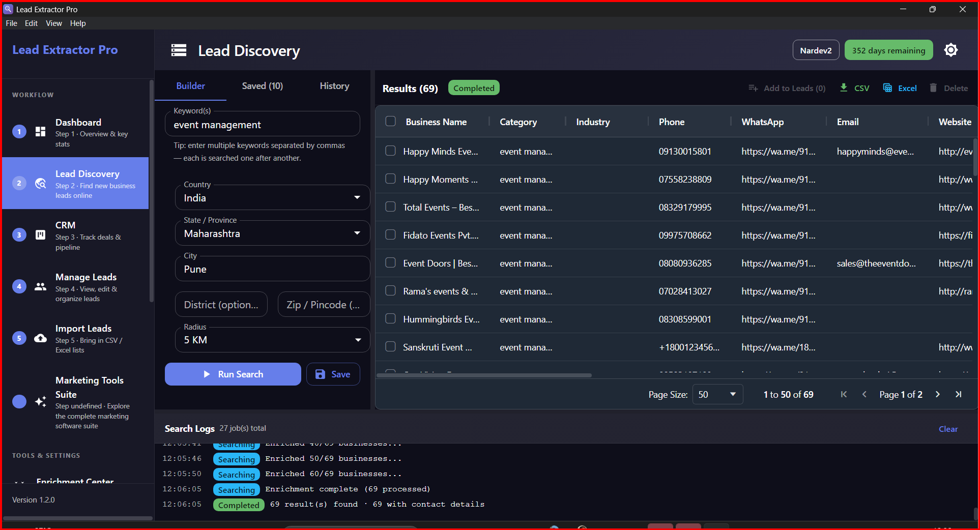Viewport: 980px width, 530px height.
Task: Open the Radius dropdown showing 5 KM
Action: coord(272,340)
